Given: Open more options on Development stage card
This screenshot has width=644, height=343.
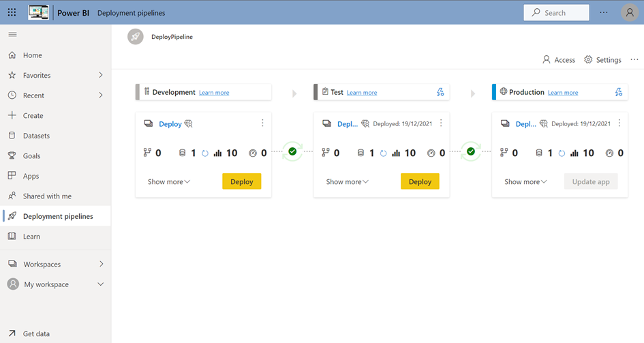Looking at the screenshot, I should tap(262, 123).
